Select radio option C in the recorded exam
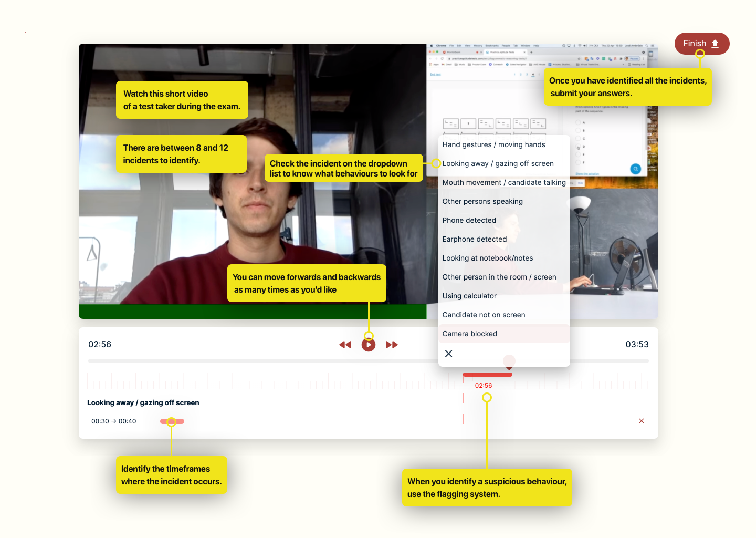This screenshot has width=756, height=538. [x=578, y=139]
